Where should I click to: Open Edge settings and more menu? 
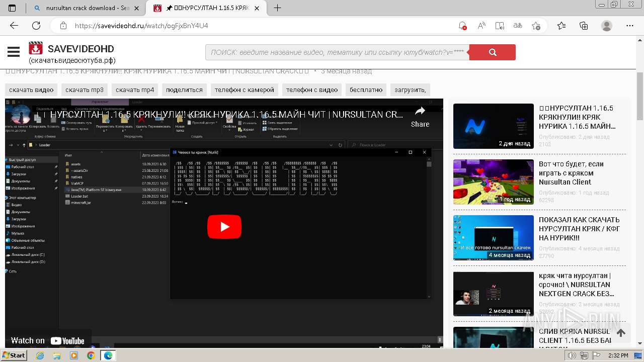[630, 26]
